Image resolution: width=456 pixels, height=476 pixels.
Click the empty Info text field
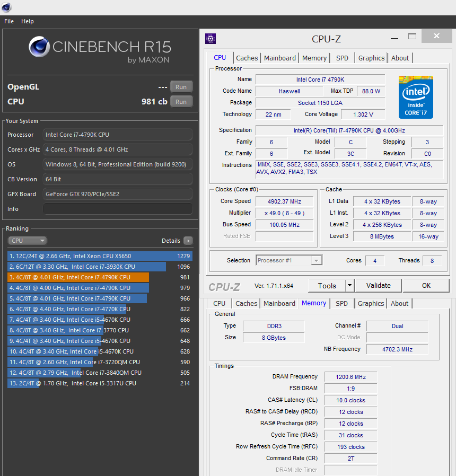pyautogui.click(x=117, y=209)
